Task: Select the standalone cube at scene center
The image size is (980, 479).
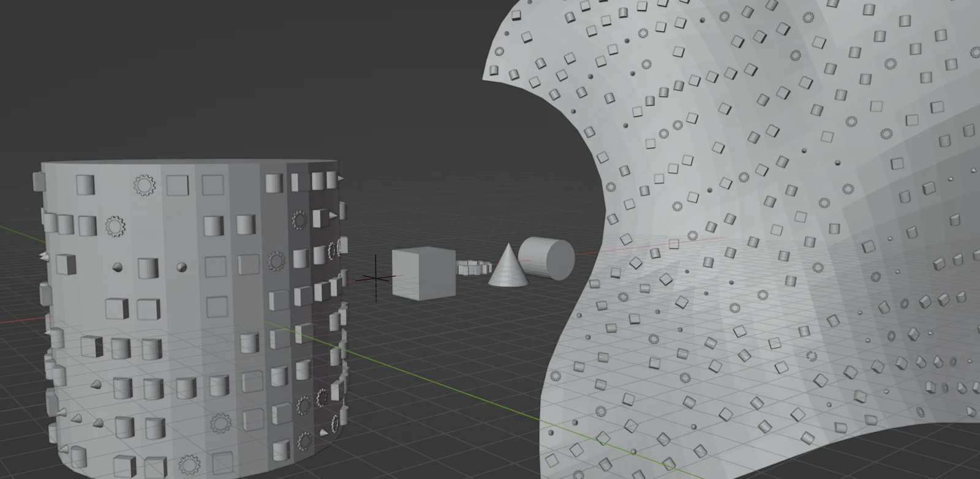Action: [423, 273]
